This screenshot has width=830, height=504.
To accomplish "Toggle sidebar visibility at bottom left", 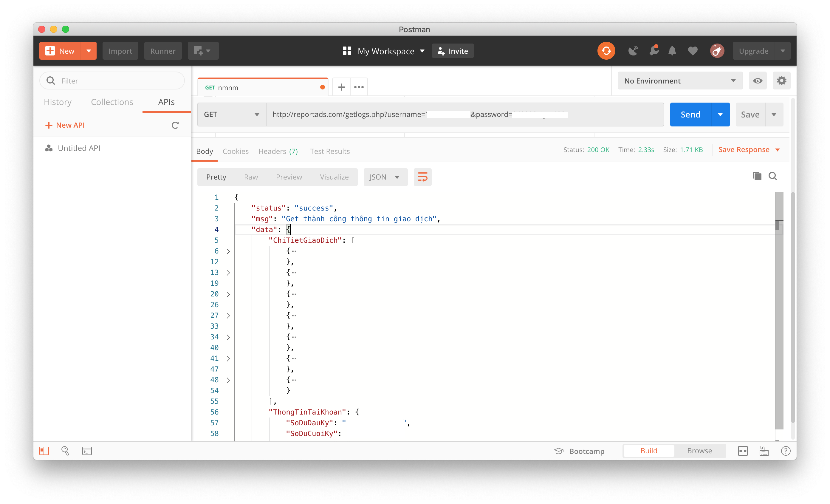I will [44, 451].
